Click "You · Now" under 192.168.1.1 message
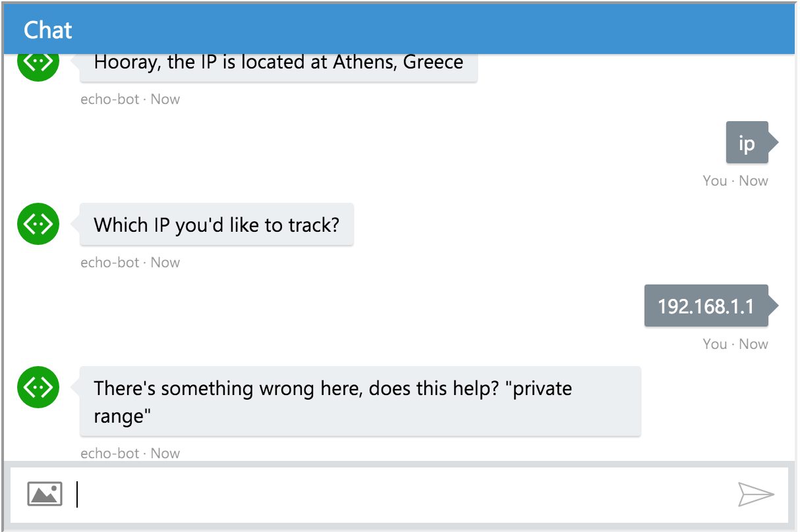Screen dimensions: 800x532 click(x=735, y=344)
